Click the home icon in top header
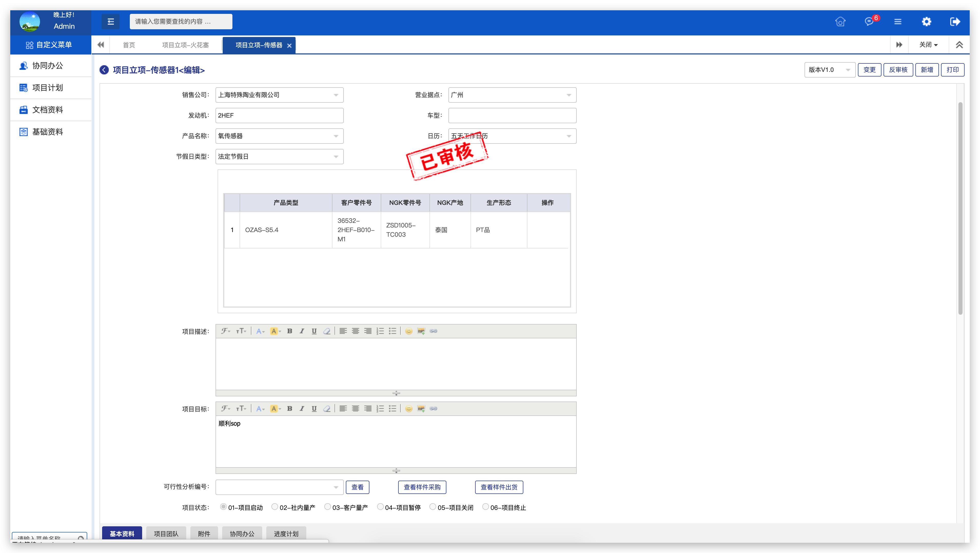The image size is (980, 553). click(x=840, y=22)
